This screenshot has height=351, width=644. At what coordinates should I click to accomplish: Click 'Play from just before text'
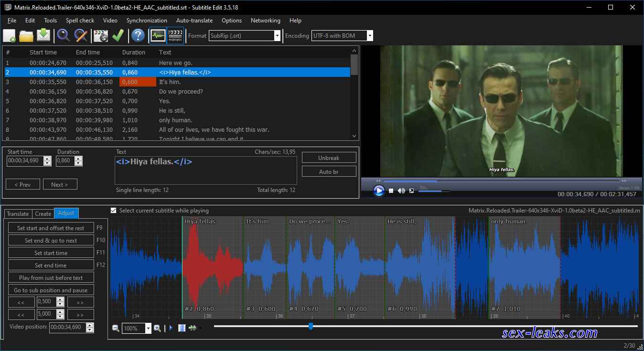tap(51, 277)
